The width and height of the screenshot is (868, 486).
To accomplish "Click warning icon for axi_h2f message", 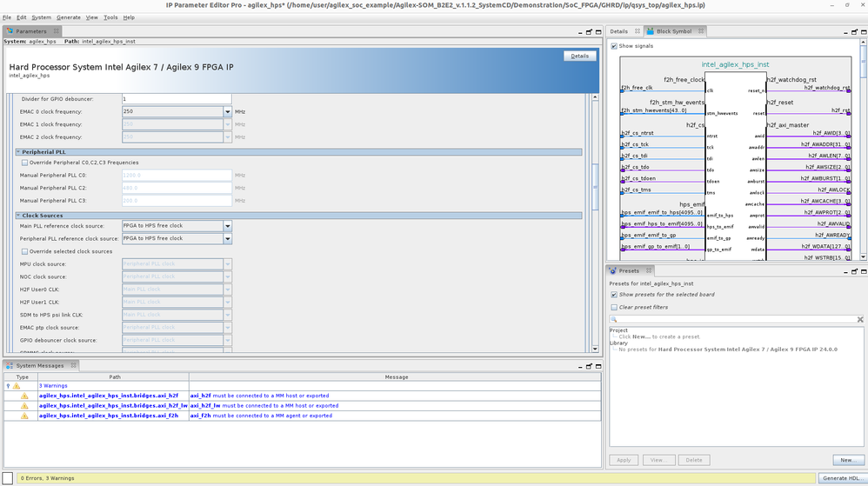I will [24, 396].
